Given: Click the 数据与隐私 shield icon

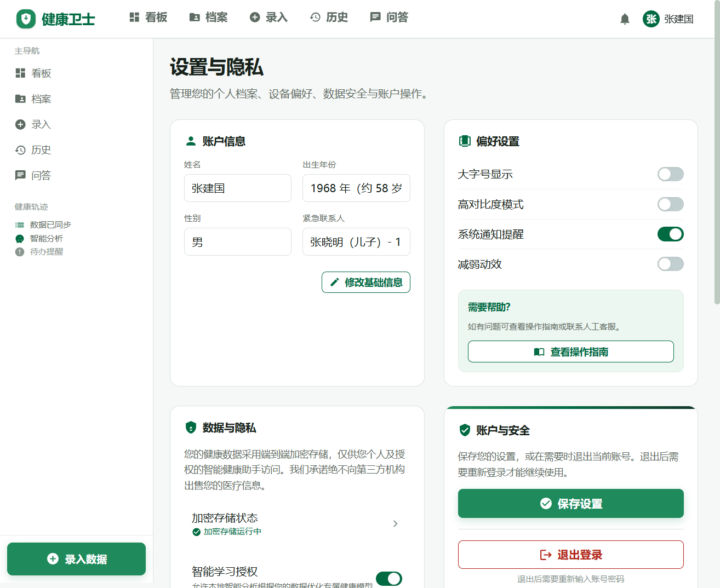Looking at the screenshot, I should [x=191, y=428].
